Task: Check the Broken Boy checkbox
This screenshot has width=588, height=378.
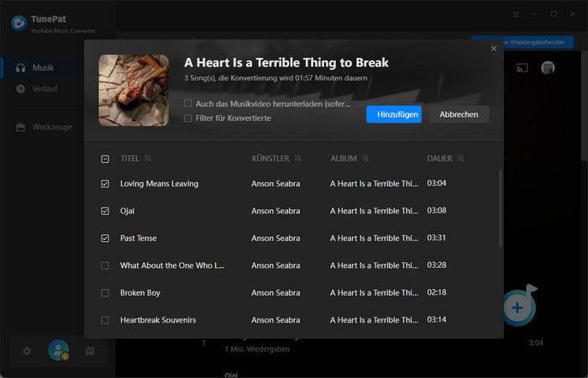Action: (105, 293)
